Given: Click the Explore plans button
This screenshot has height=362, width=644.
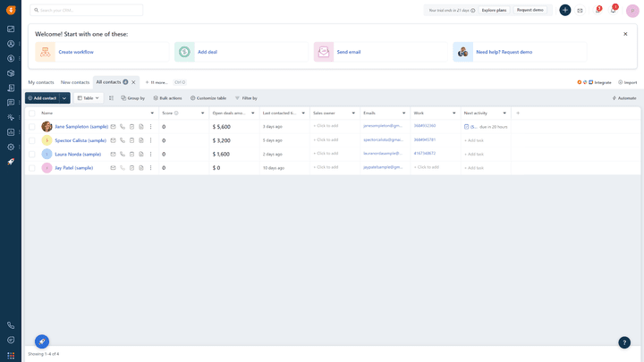Looking at the screenshot, I should tap(494, 10).
